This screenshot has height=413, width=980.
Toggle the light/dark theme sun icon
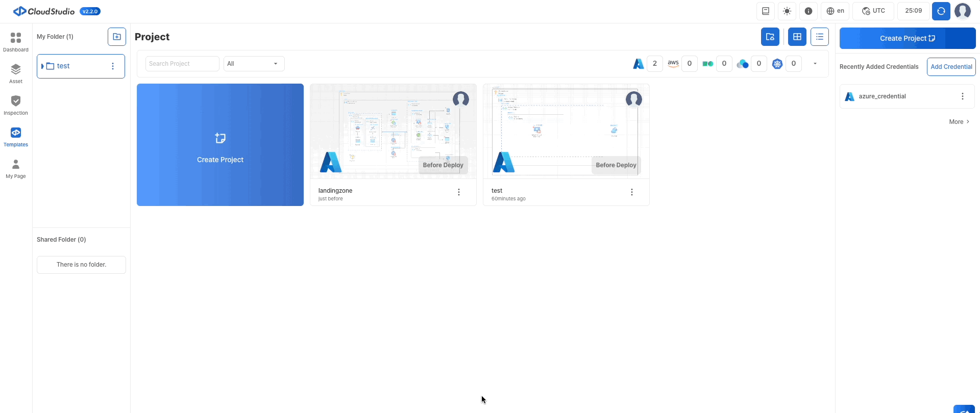(787, 11)
